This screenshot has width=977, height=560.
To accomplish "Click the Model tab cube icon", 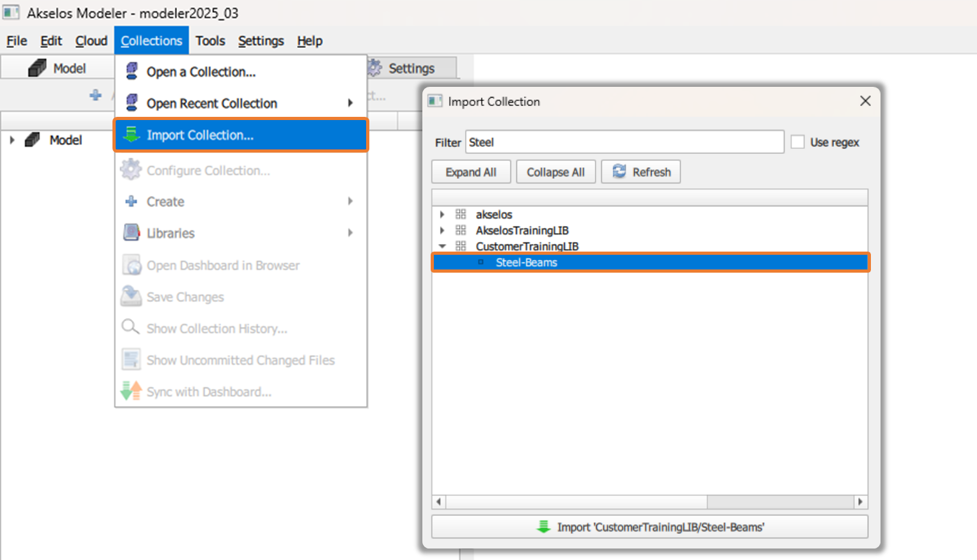I will pyautogui.click(x=38, y=68).
